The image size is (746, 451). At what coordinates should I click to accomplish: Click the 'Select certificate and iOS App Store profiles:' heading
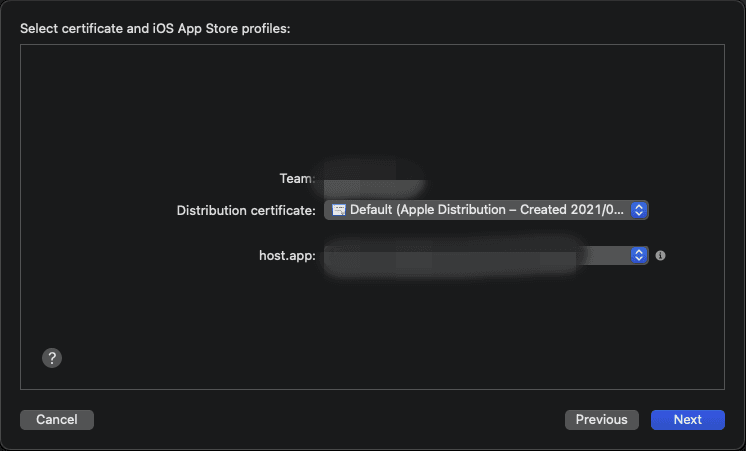(x=155, y=29)
